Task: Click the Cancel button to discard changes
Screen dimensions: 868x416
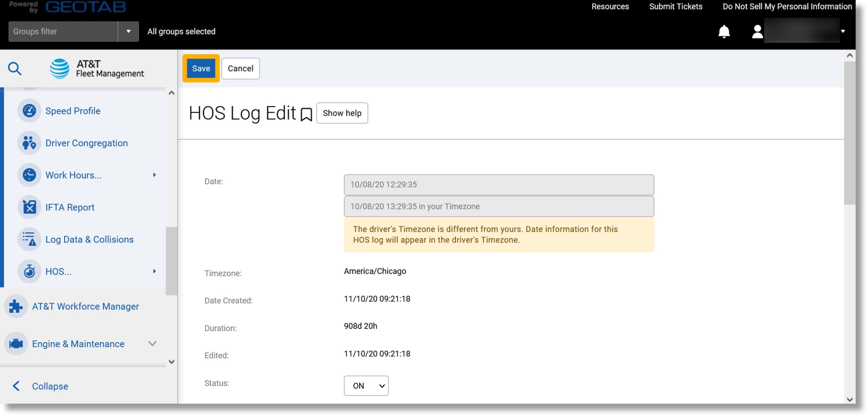Action: 240,68
